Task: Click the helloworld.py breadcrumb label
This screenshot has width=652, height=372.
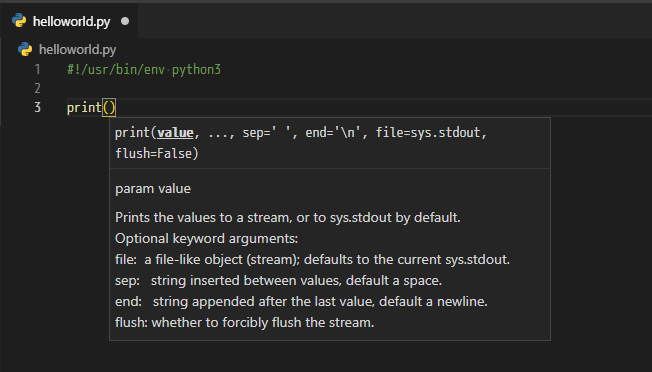Action: (x=77, y=49)
